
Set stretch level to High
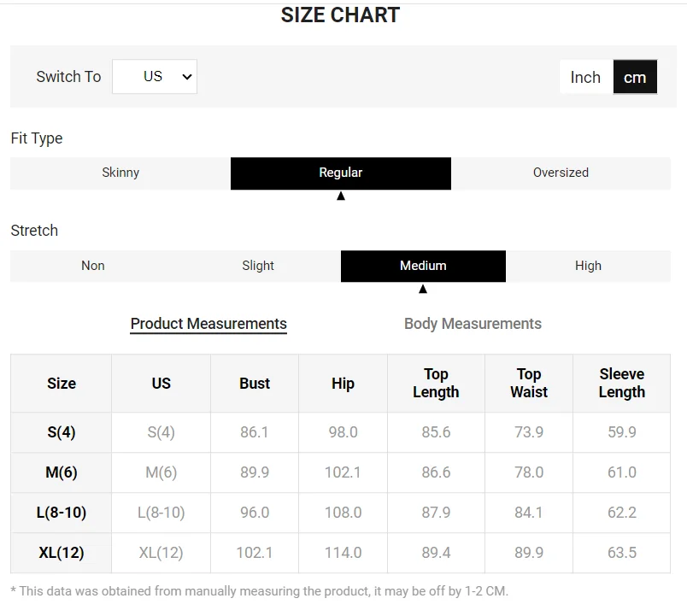(588, 266)
